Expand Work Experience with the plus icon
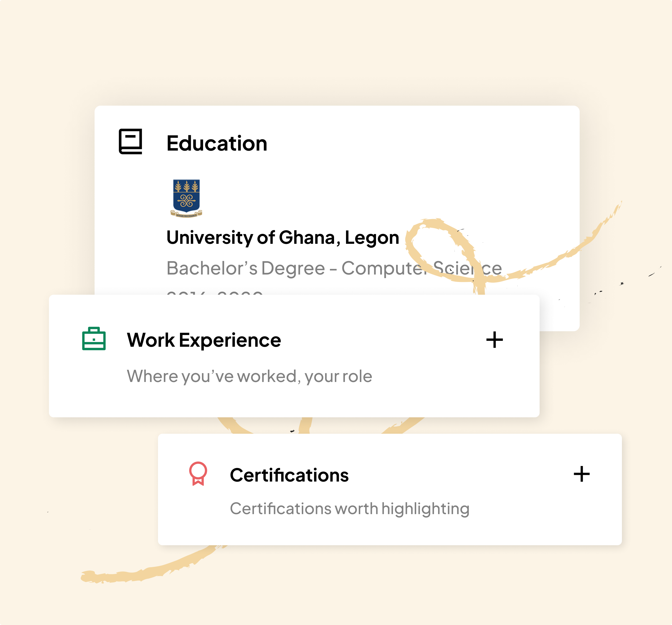Viewport: 672px width, 625px height. [x=494, y=339]
